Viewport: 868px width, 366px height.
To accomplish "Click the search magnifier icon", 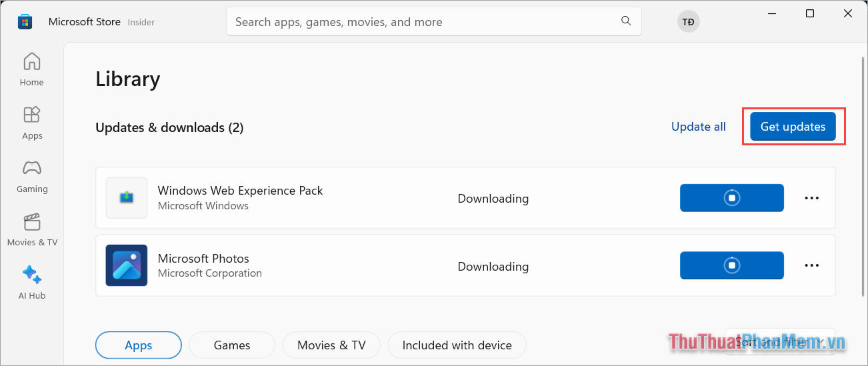I will pos(625,21).
